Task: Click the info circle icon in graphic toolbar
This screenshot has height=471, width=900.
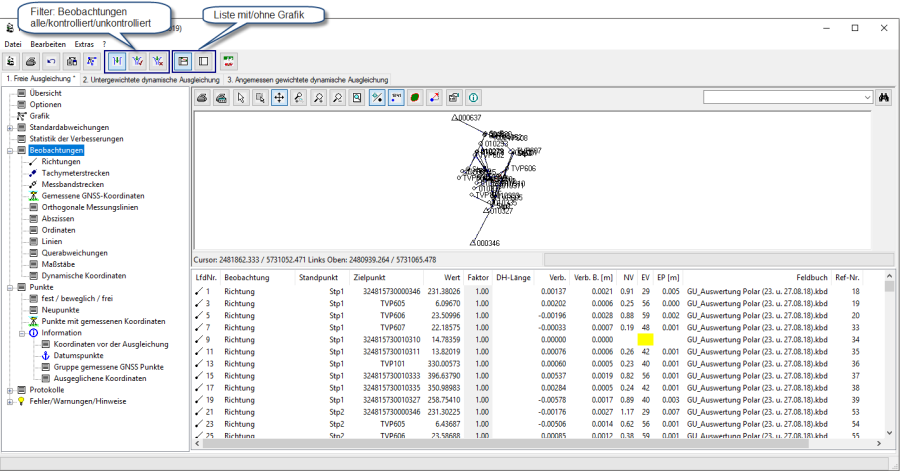Action: (473, 98)
